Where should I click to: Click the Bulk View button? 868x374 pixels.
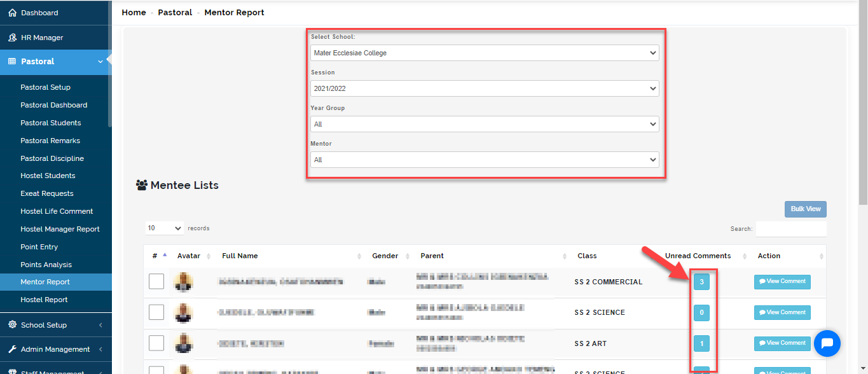(x=806, y=209)
